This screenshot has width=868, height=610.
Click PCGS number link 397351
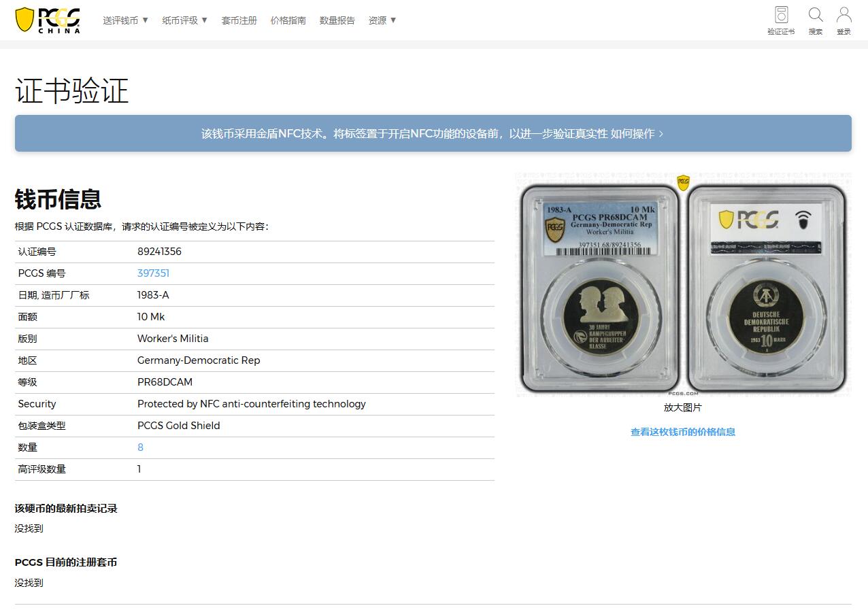153,273
